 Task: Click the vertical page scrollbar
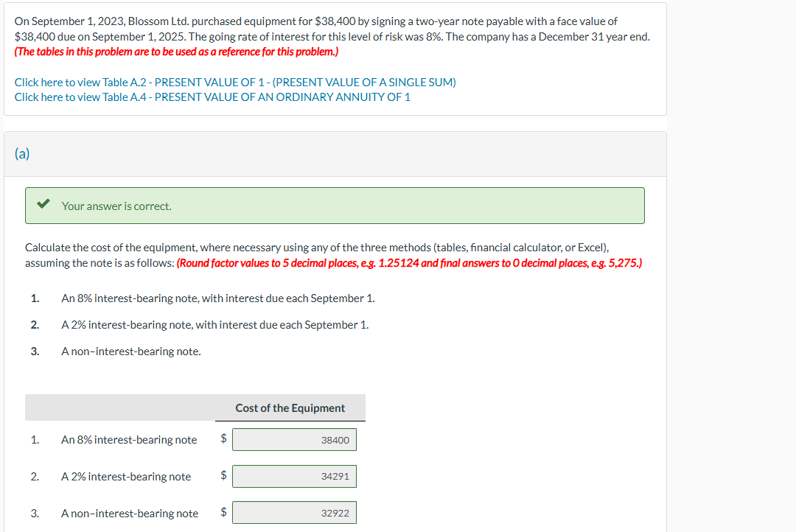pyautogui.click(x=792, y=265)
